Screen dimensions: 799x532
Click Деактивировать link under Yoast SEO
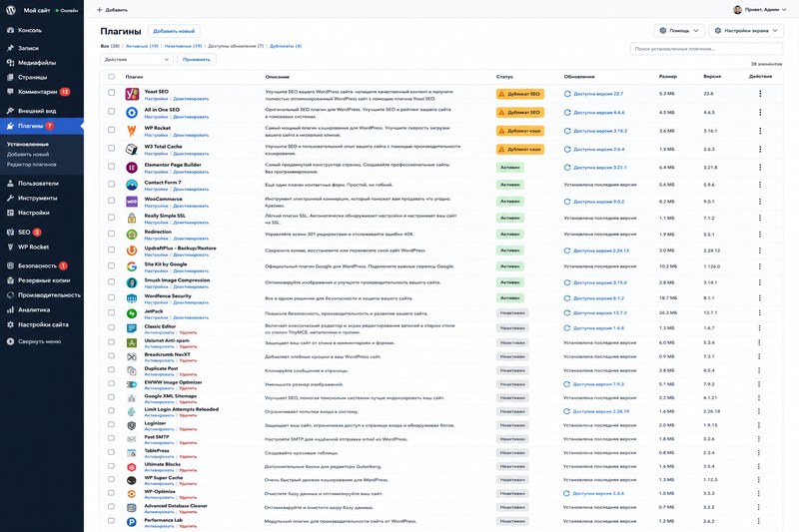[191, 99]
